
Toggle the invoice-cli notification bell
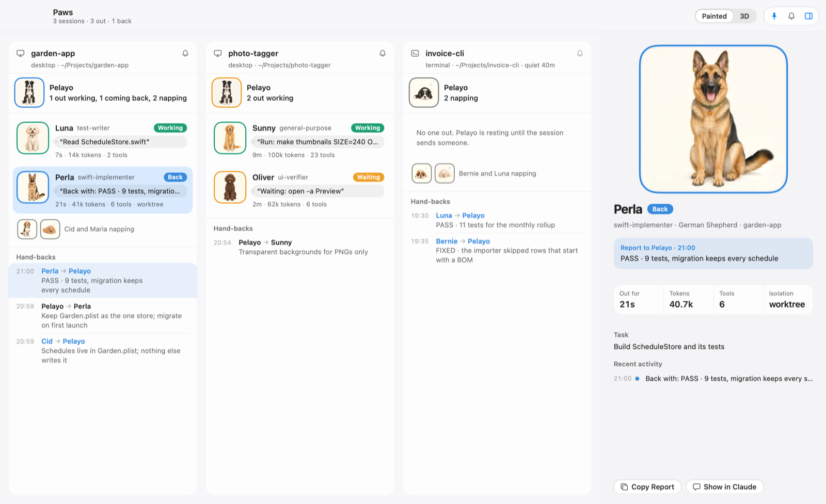coord(580,53)
